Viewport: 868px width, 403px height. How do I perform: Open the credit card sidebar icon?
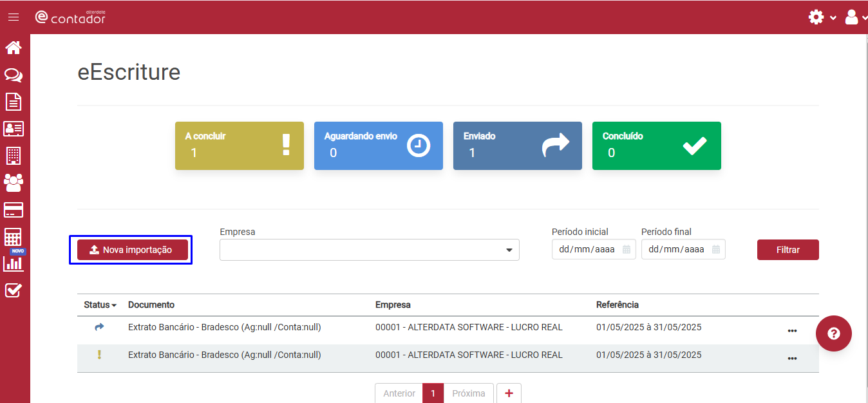coord(14,210)
